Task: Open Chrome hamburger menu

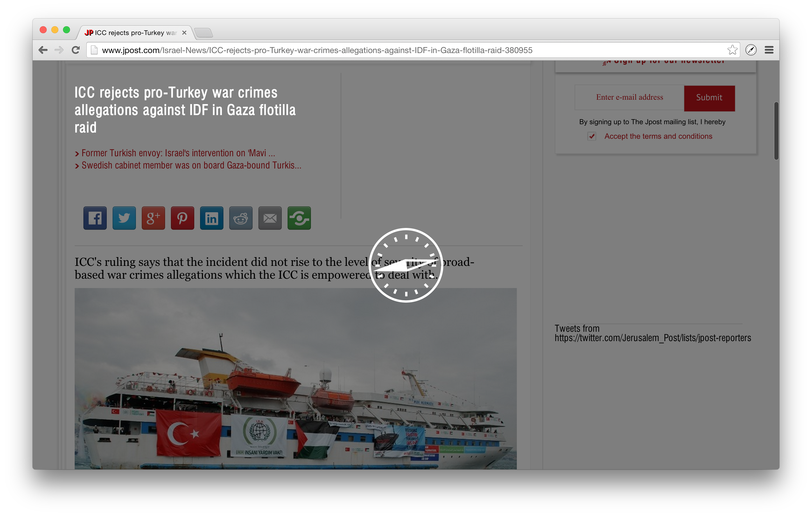Action: point(769,50)
